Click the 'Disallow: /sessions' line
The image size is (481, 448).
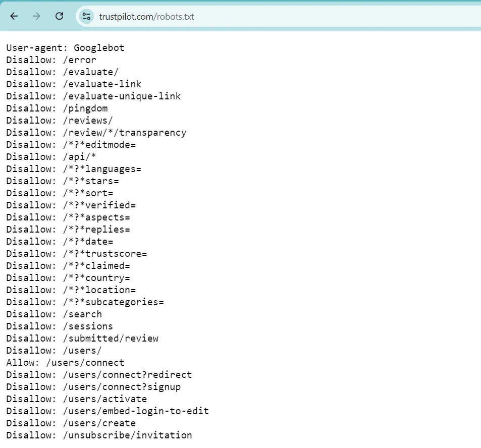(x=60, y=326)
